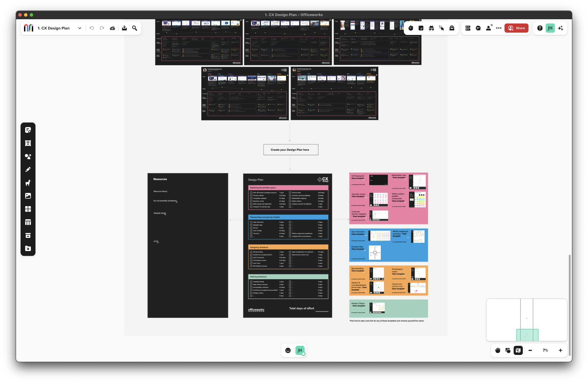The image size is (588, 383).
Task: Click the minimap overview panel
Action: tap(527, 320)
